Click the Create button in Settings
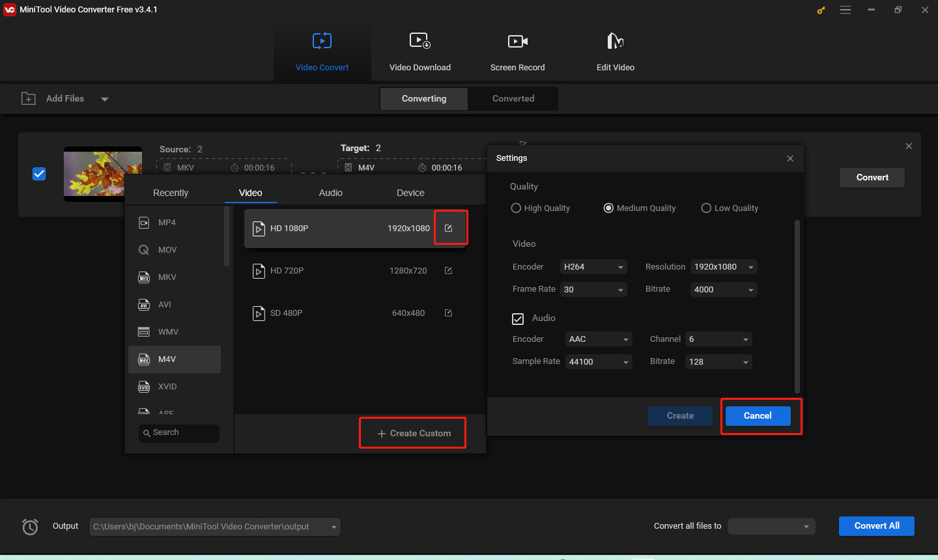 680,416
